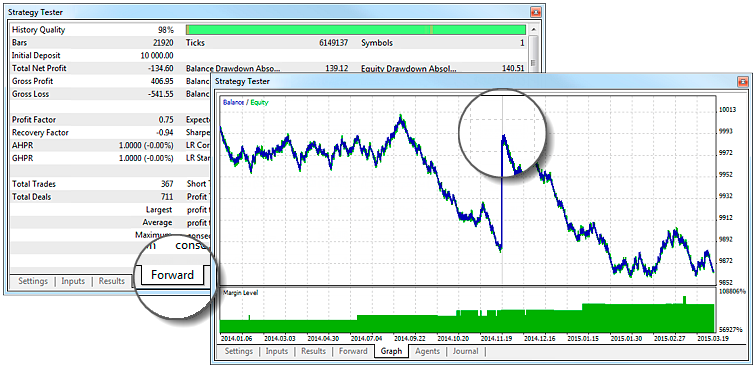Select Results tab in back window

click(112, 281)
